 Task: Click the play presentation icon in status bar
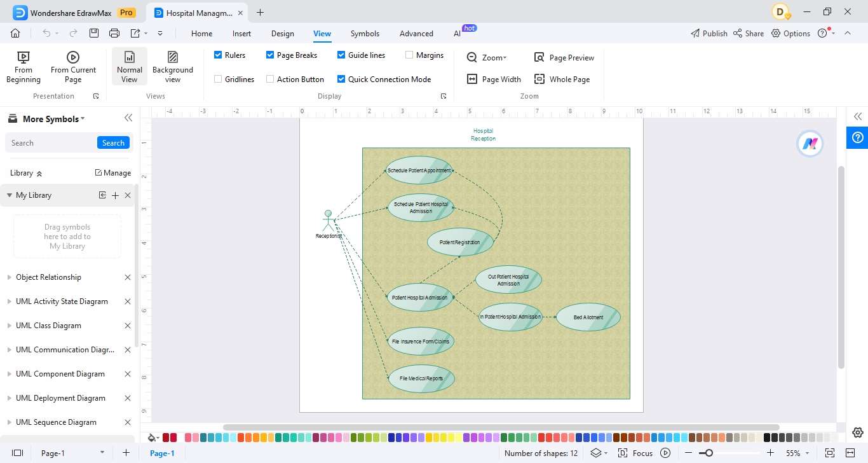tap(665, 453)
